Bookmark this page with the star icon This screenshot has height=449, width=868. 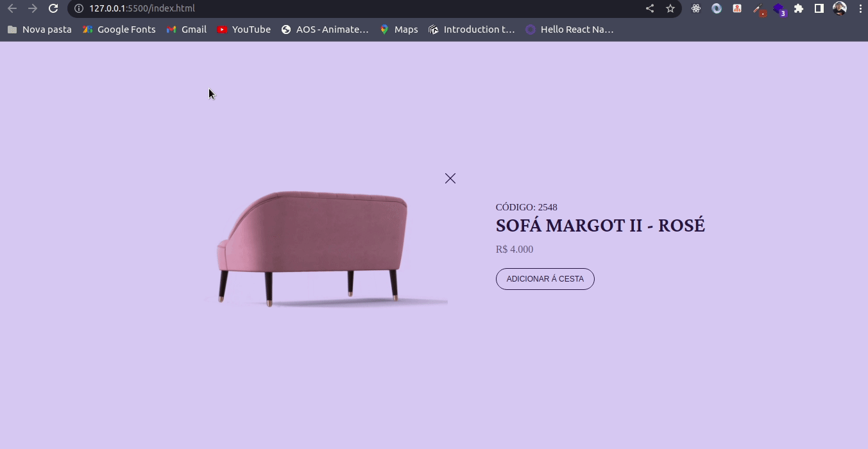click(670, 8)
